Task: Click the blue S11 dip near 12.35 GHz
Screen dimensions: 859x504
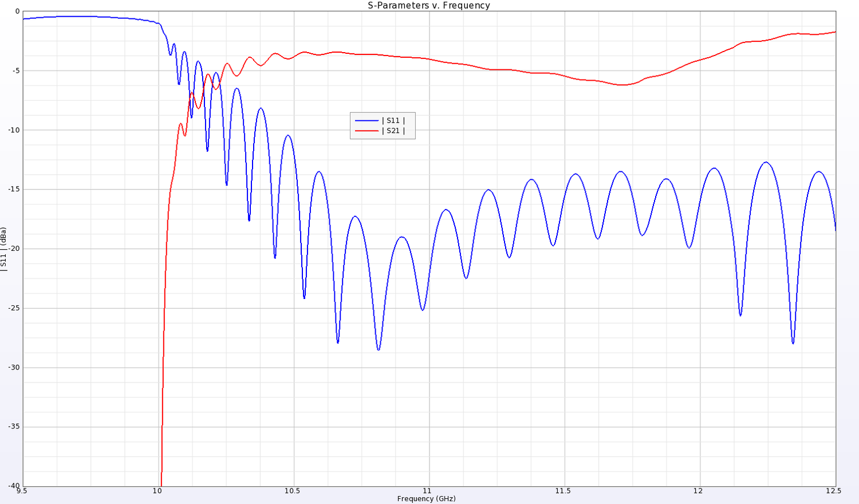Action: [793, 342]
